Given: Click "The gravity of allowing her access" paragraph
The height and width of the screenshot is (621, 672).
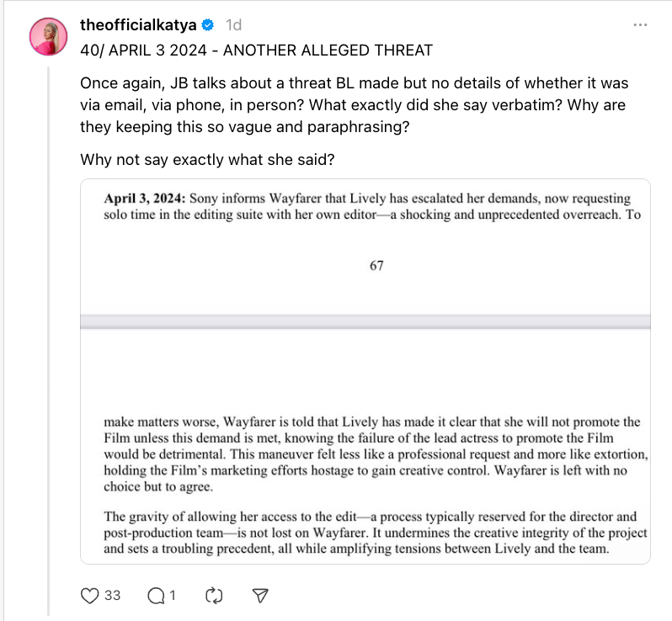Looking at the screenshot, I should [375, 533].
